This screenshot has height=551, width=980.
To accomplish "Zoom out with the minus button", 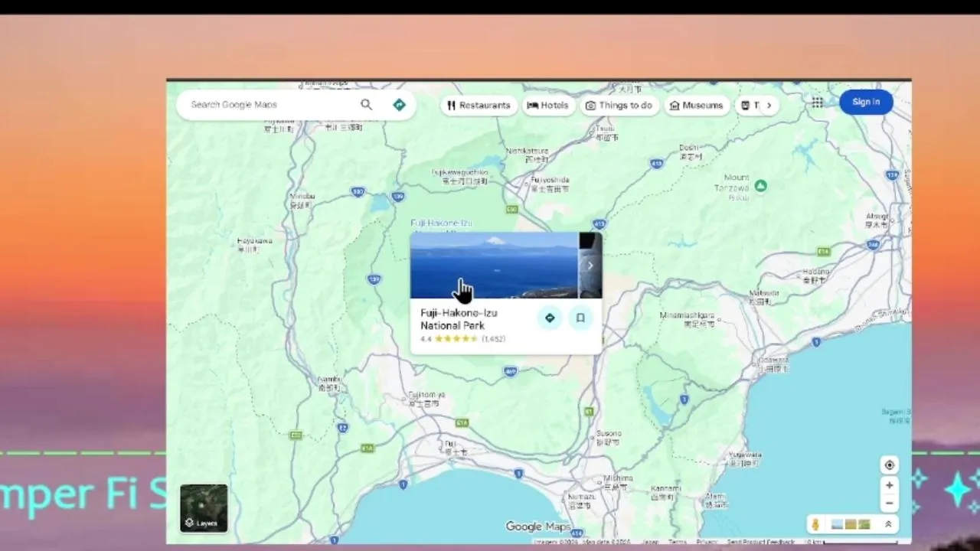I will (889, 504).
